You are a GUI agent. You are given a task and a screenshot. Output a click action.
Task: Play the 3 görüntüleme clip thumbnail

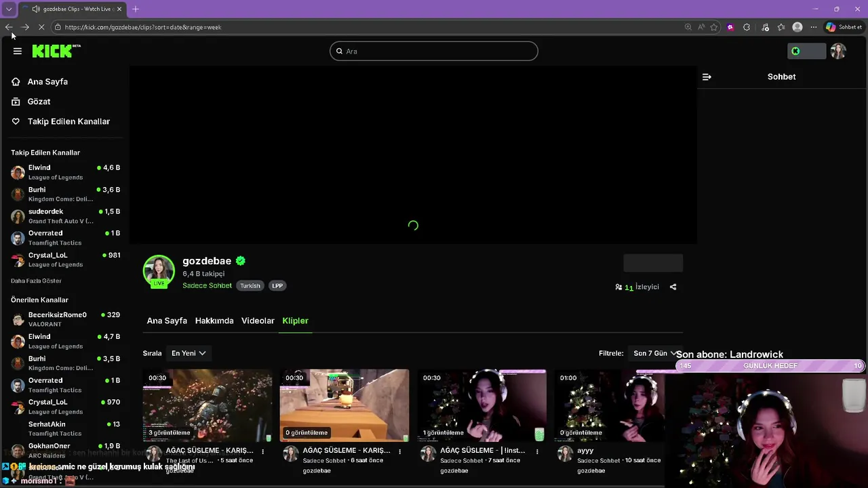pyautogui.click(x=208, y=405)
